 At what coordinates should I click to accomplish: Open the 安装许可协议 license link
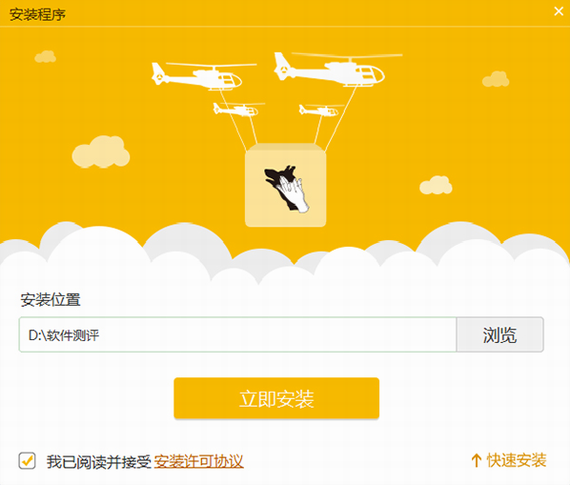point(198,461)
